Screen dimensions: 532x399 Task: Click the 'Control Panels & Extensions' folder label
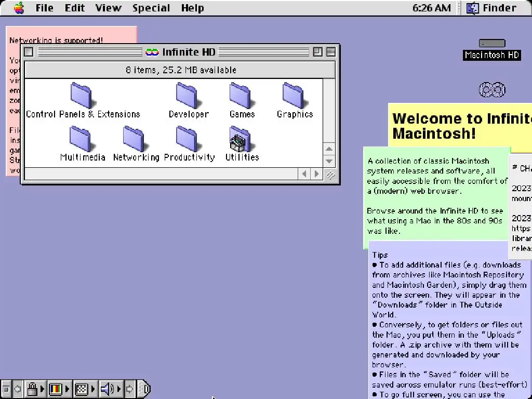pyautogui.click(x=83, y=114)
